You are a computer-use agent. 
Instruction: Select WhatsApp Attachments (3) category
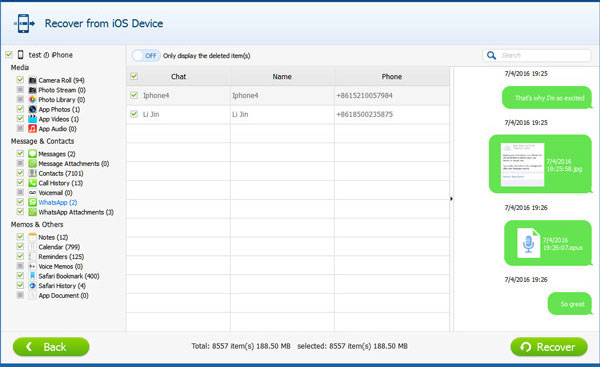[x=76, y=212]
